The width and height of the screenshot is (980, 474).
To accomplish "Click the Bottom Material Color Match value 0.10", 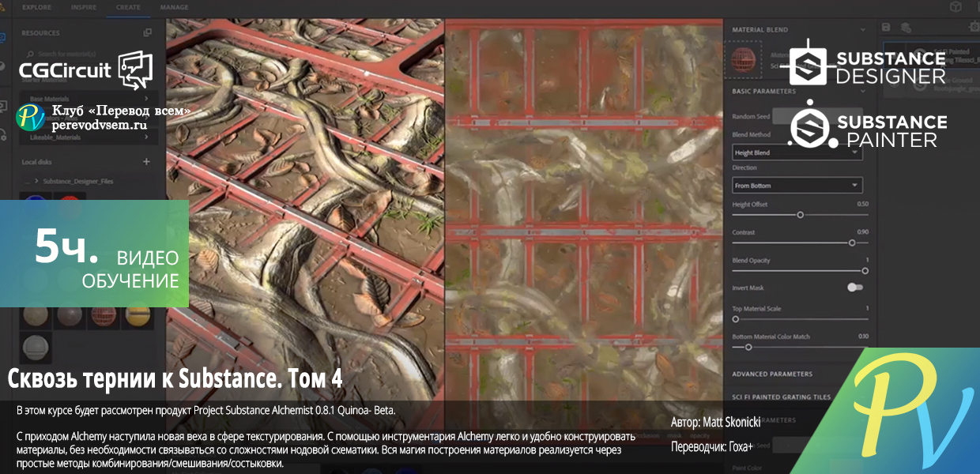I will pyautogui.click(x=862, y=337).
